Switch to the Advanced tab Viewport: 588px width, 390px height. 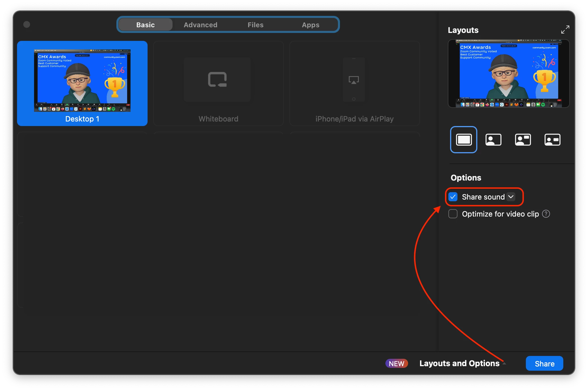click(x=200, y=25)
